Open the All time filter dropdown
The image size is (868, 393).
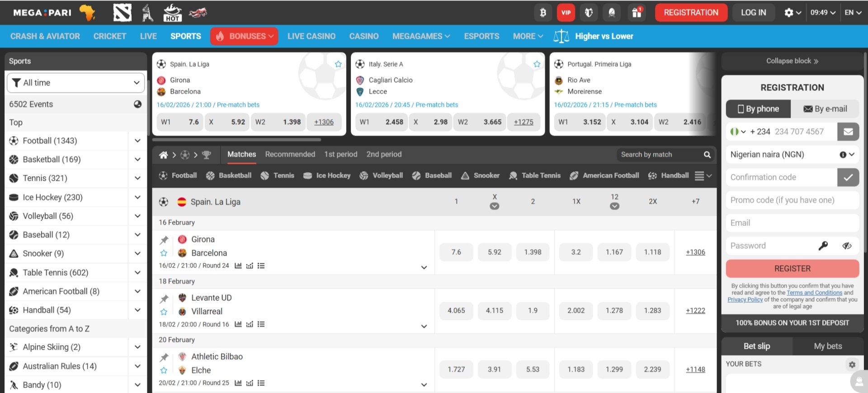tap(76, 83)
